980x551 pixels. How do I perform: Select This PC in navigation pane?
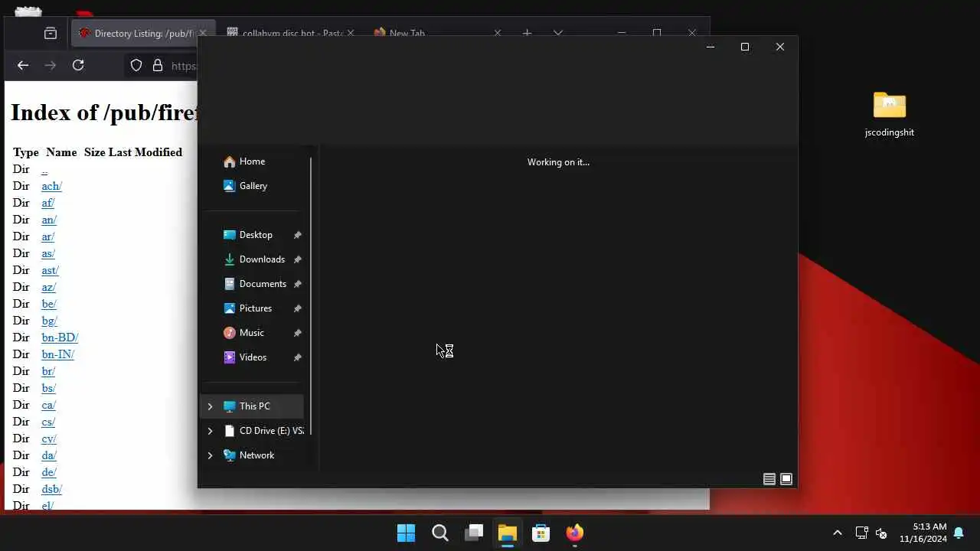coord(252,406)
